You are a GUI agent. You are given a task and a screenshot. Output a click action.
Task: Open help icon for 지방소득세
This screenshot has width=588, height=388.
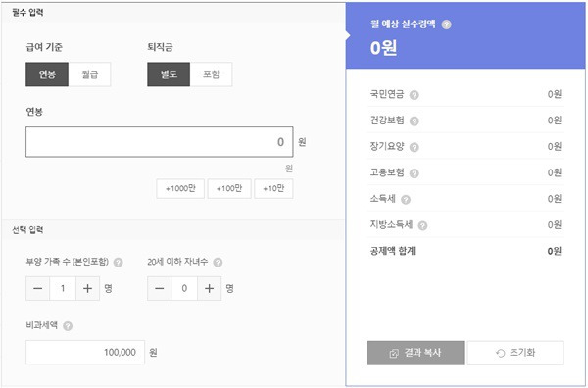click(x=422, y=226)
